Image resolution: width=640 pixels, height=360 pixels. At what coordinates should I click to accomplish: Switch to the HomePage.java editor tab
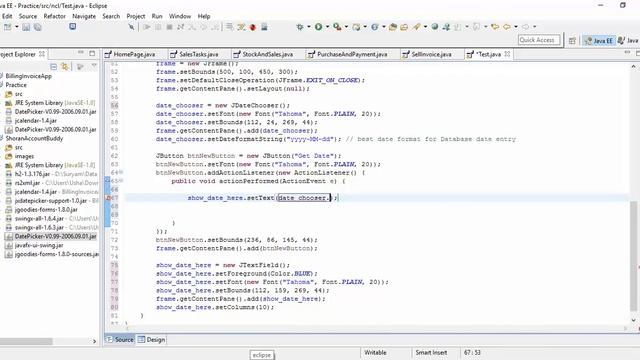134,54
